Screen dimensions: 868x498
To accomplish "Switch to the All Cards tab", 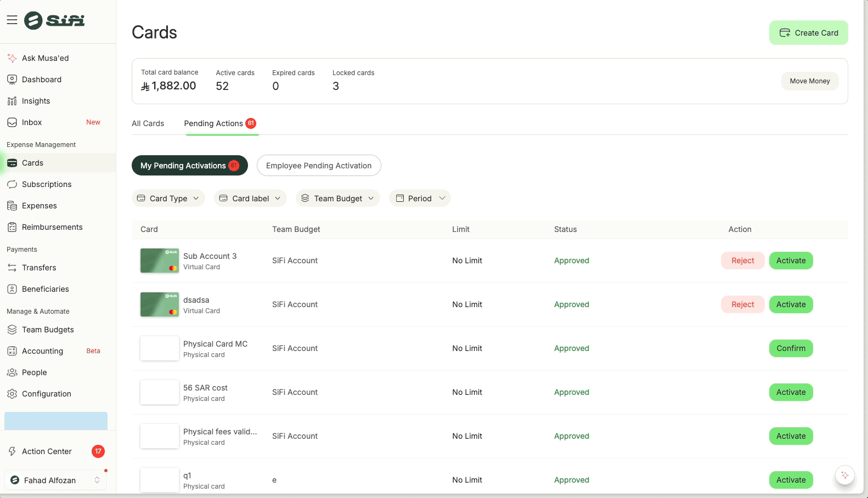I will click(148, 123).
